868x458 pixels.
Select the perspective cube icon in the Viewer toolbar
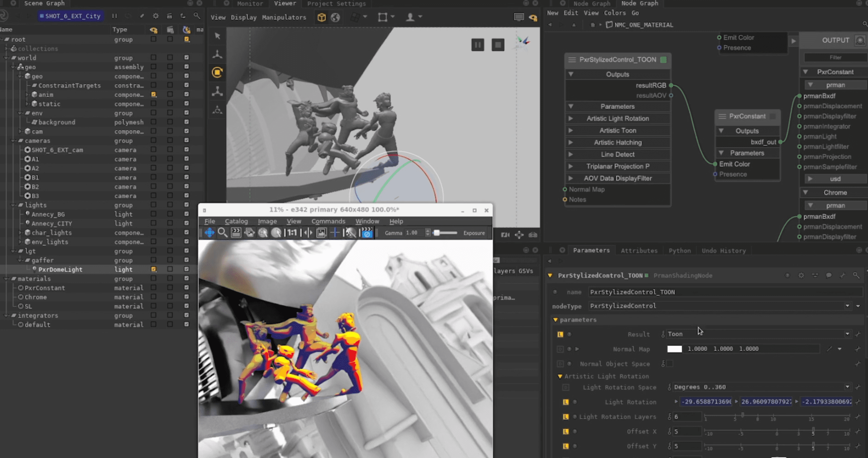point(321,17)
